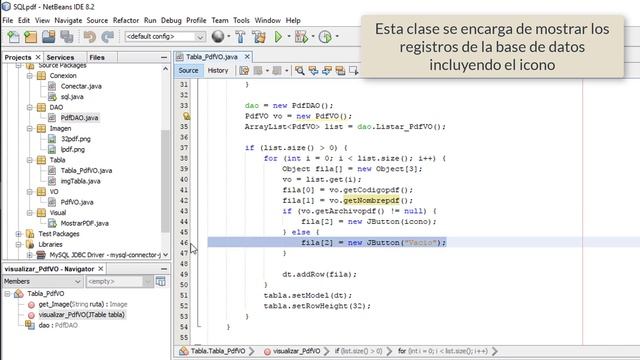Select dao : PdfDAO field in the Navigator
Screen dimensions: 640x360
(58, 325)
